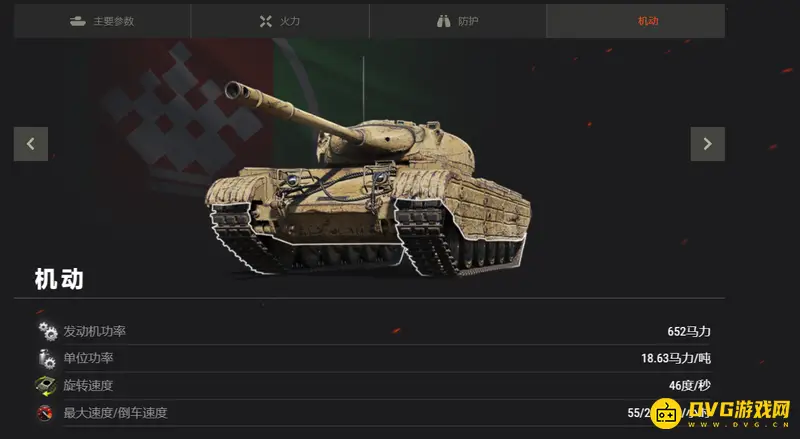This screenshot has height=439, width=800.
Task: Click the DVG游戏网 watermark logo
Action: point(721,411)
